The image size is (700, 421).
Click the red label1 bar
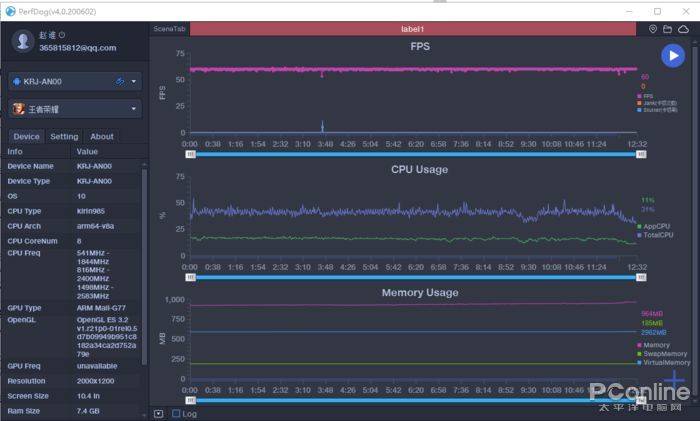pos(413,29)
